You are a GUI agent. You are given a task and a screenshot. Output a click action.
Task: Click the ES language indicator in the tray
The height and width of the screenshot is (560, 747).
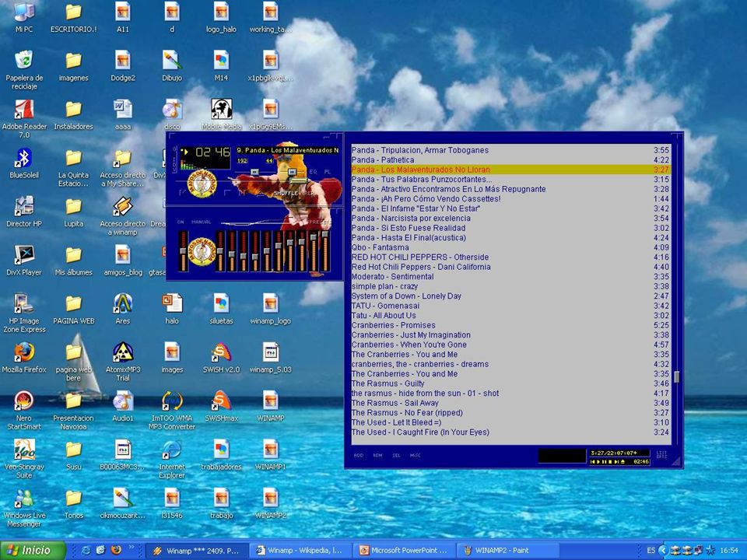(651, 551)
